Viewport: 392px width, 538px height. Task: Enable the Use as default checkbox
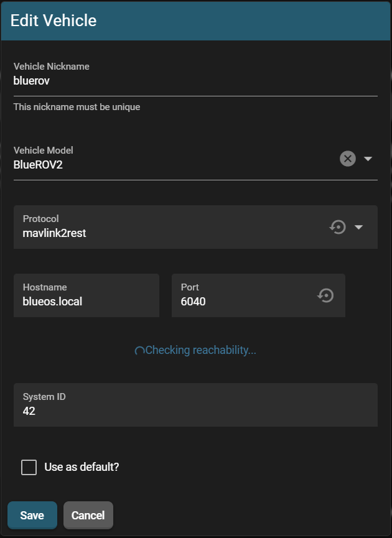tap(29, 467)
